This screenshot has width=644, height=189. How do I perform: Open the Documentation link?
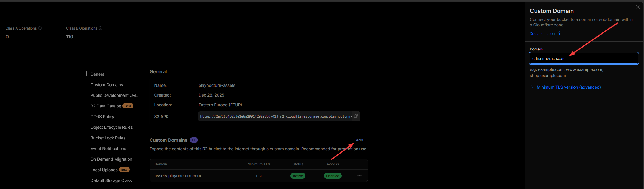(542, 34)
